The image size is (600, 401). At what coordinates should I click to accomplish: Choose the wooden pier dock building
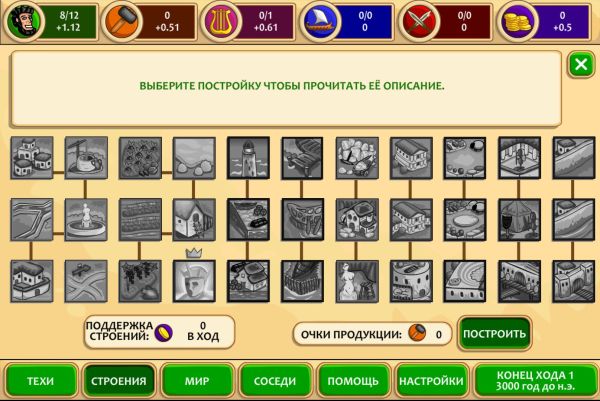303,158
